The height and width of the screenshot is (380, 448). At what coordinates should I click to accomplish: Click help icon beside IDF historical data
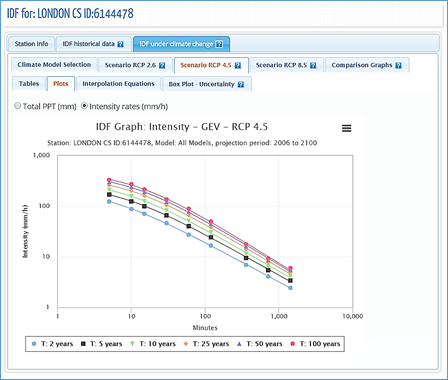pyautogui.click(x=121, y=44)
